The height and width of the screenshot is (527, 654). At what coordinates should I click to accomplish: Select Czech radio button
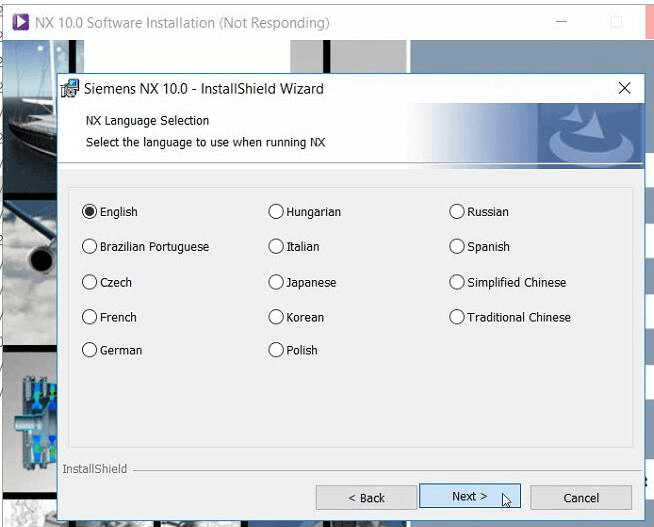(90, 283)
